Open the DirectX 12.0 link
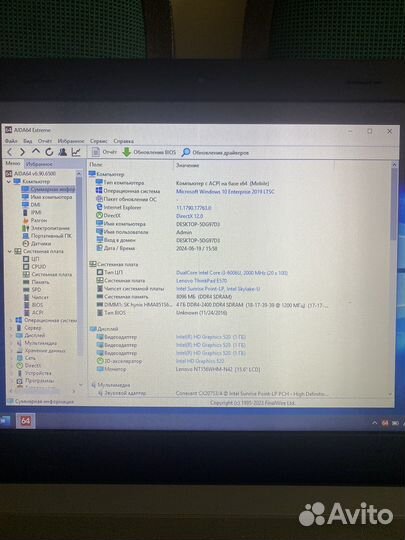 coord(189,216)
